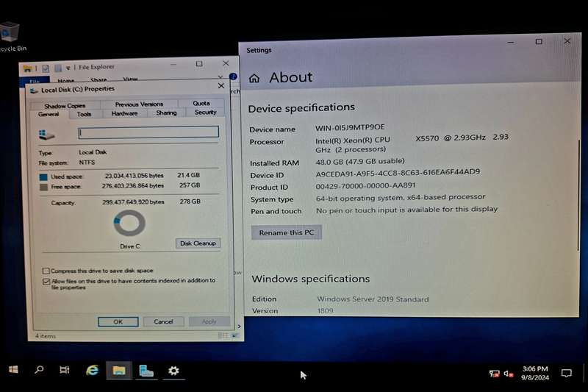Viewport: 588px width, 392px height.
Task: Open the Home ribbon tab
Action: click(65, 80)
